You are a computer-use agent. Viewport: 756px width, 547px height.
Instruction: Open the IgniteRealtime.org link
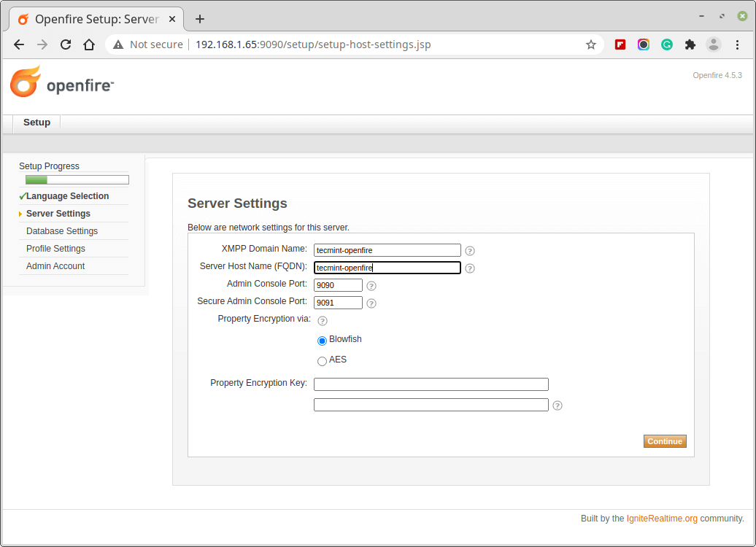(662, 519)
